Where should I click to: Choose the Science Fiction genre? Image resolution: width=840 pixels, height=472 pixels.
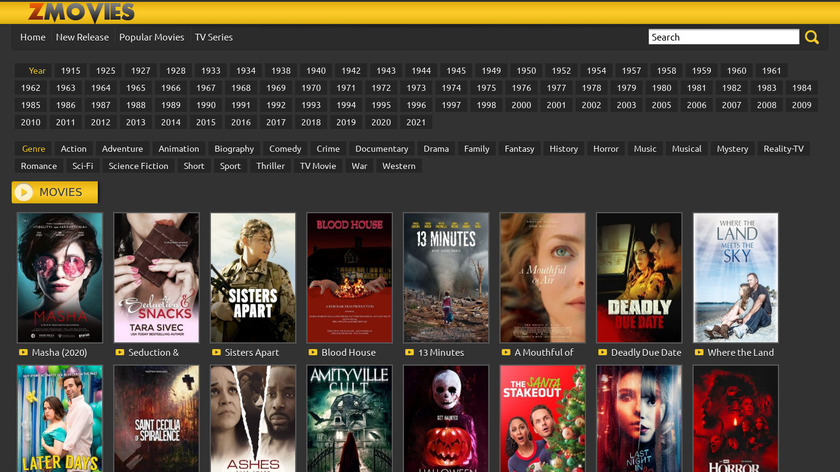coord(138,166)
